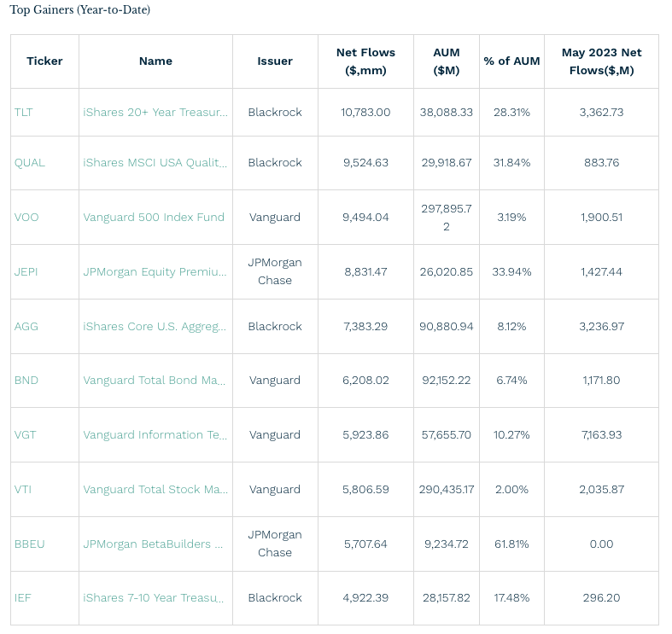The height and width of the screenshot is (634, 672).
Task: Click the Ticker column header
Action: point(44,61)
